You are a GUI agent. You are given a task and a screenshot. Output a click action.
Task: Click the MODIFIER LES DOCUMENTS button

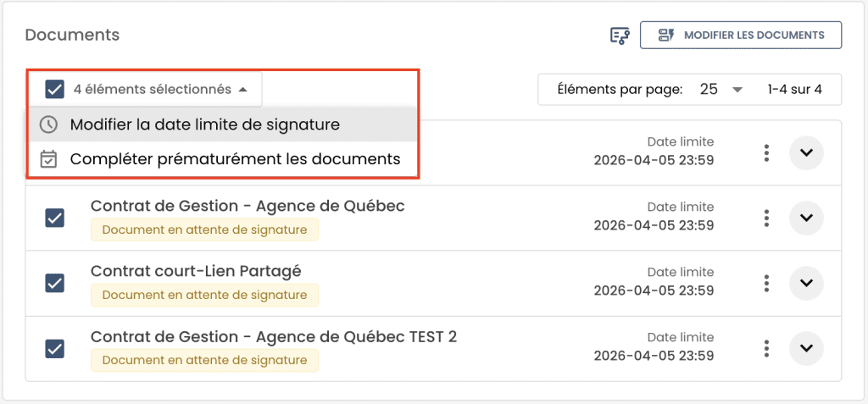coord(740,36)
